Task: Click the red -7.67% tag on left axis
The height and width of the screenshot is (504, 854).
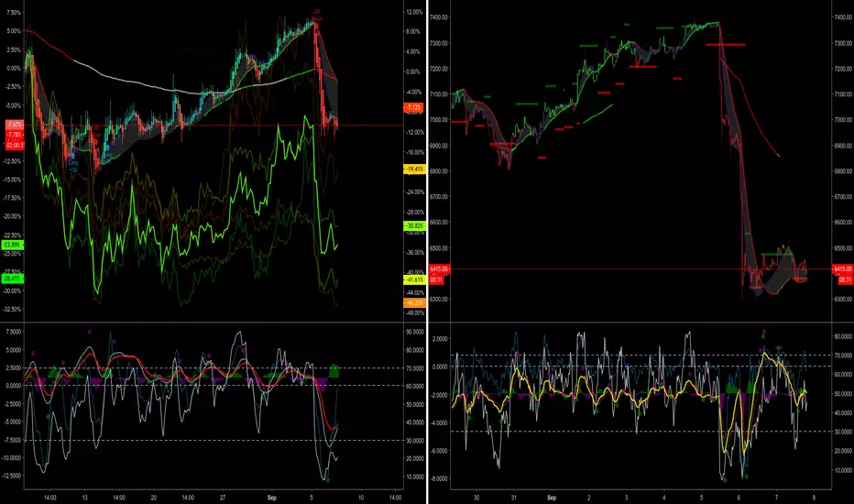Action: click(x=14, y=125)
